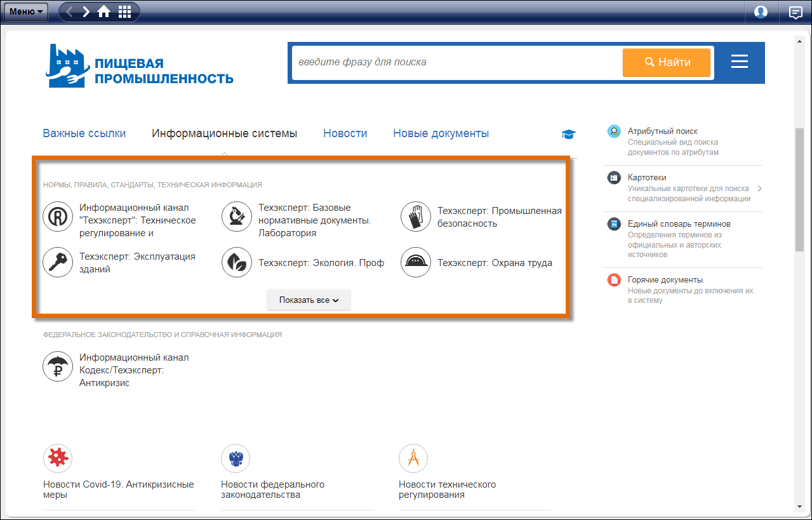Click the orange Найти button
Screen dimensions: 812x520
click(667, 62)
